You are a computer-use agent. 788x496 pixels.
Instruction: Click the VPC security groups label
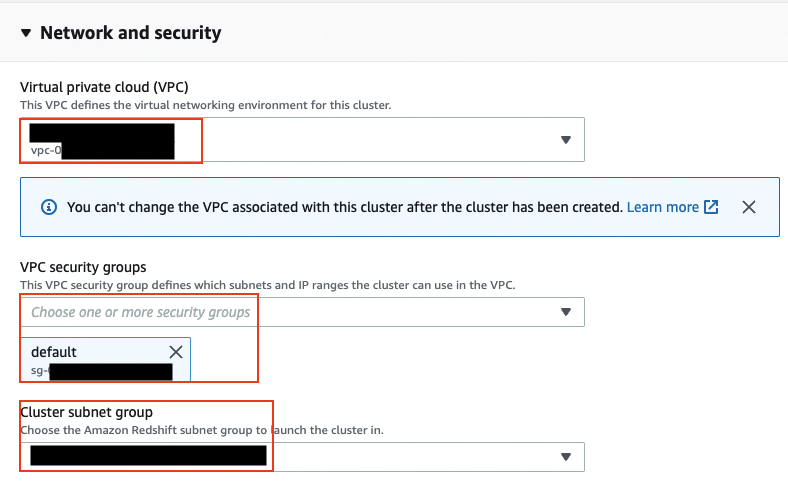click(x=83, y=267)
